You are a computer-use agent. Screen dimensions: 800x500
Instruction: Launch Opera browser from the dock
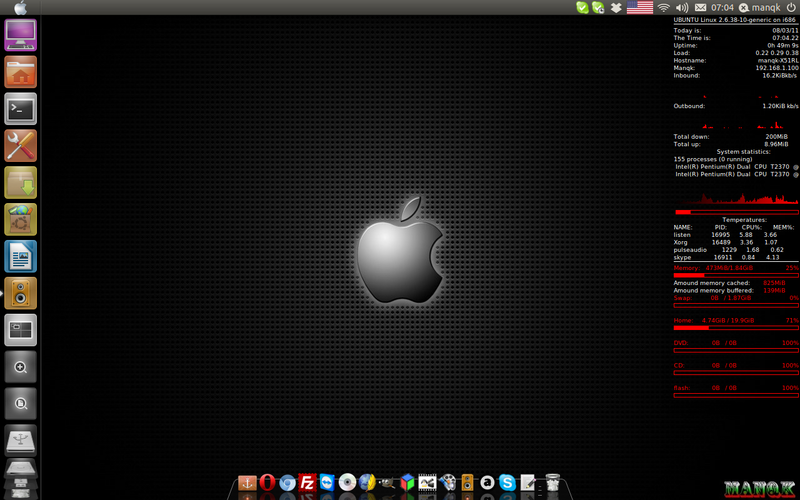(267, 482)
